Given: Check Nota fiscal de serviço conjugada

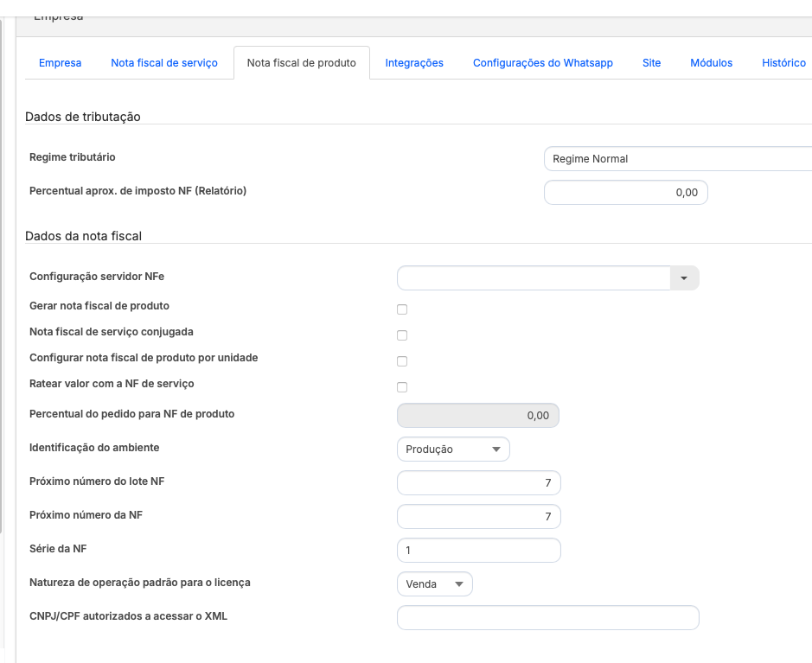Looking at the screenshot, I should click(x=401, y=335).
